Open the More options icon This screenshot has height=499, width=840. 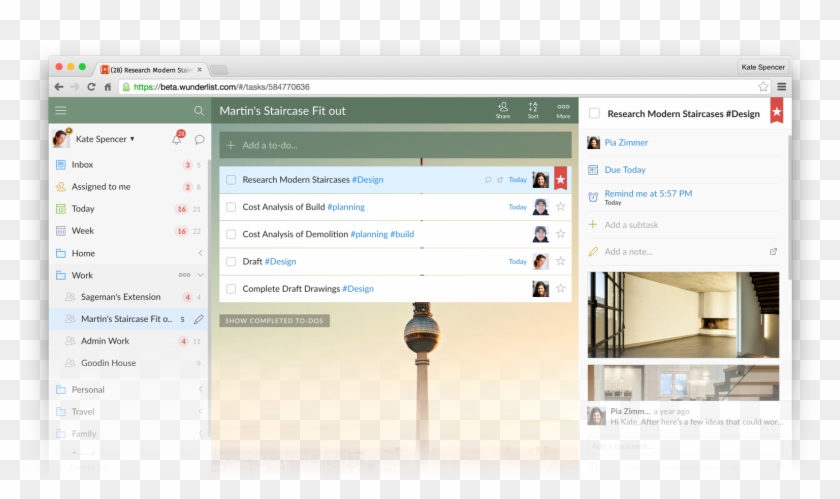click(x=563, y=110)
